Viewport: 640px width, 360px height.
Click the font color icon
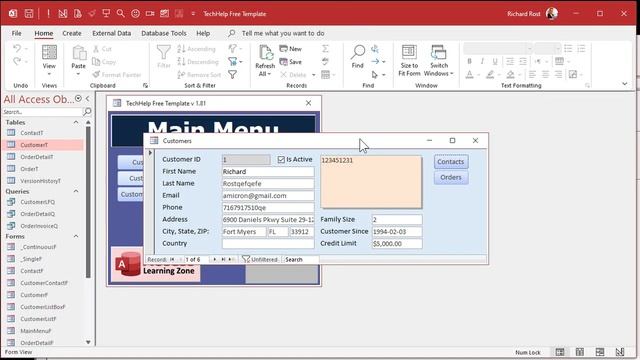pyautogui.click(x=469, y=74)
